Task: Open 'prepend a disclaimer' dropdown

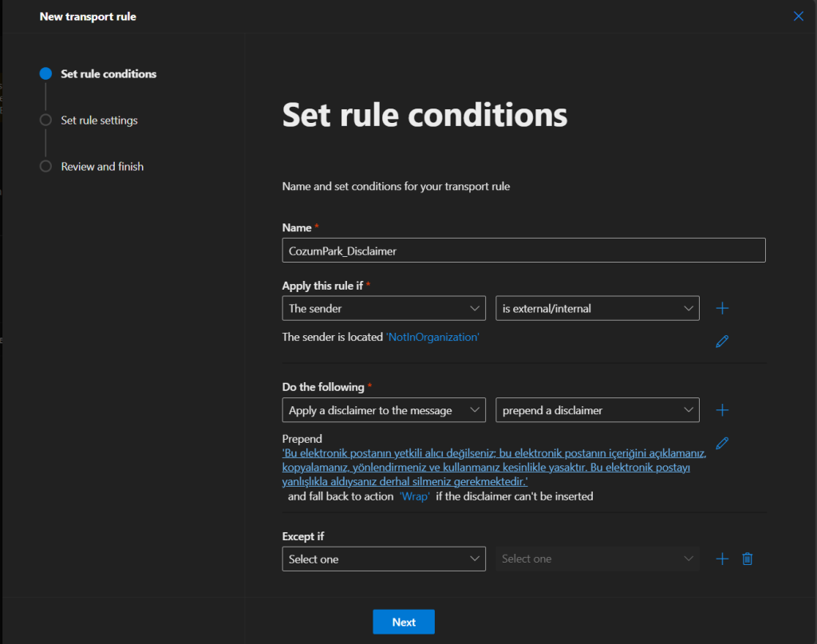Action: (x=597, y=410)
